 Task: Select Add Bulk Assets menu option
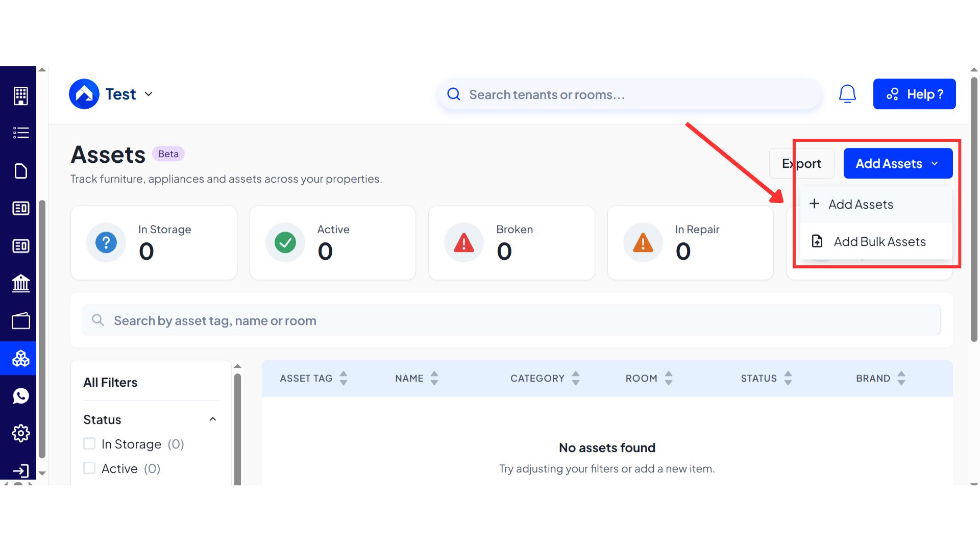point(879,241)
